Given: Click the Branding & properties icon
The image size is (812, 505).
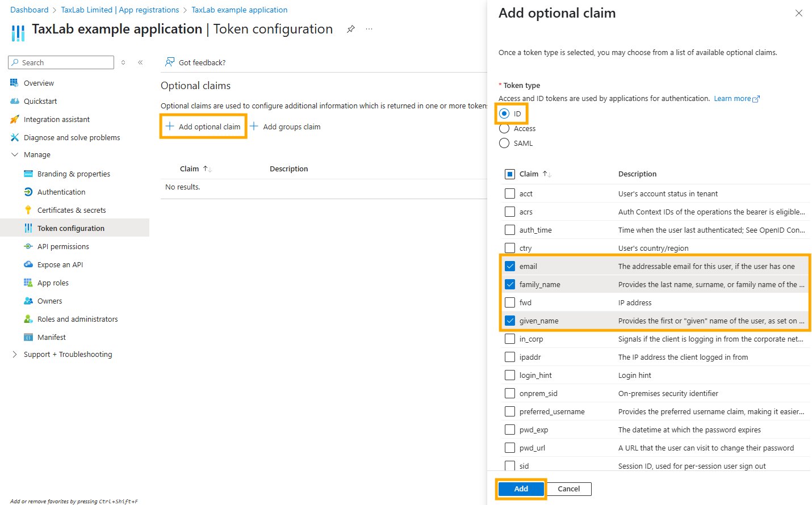Looking at the screenshot, I should (x=28, y=174).
